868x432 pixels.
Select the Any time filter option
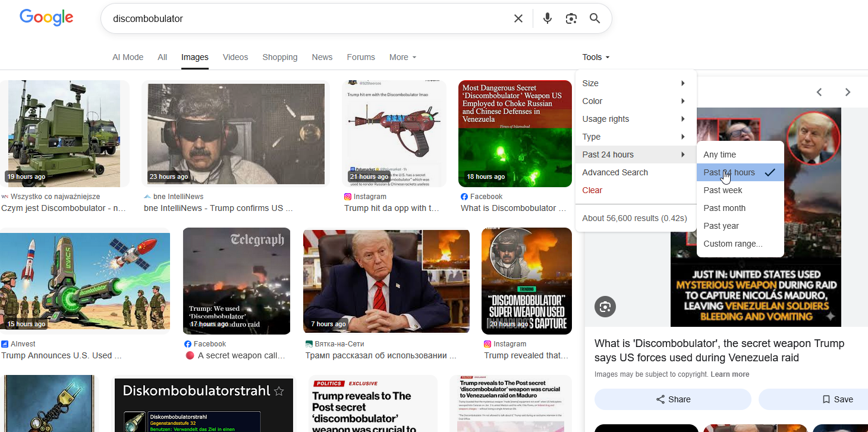pyautogui.click(x=719, y=154)
